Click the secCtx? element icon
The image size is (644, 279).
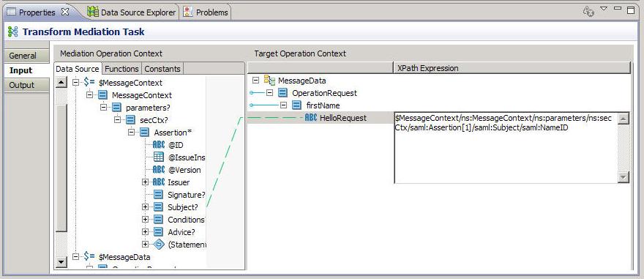130,120
